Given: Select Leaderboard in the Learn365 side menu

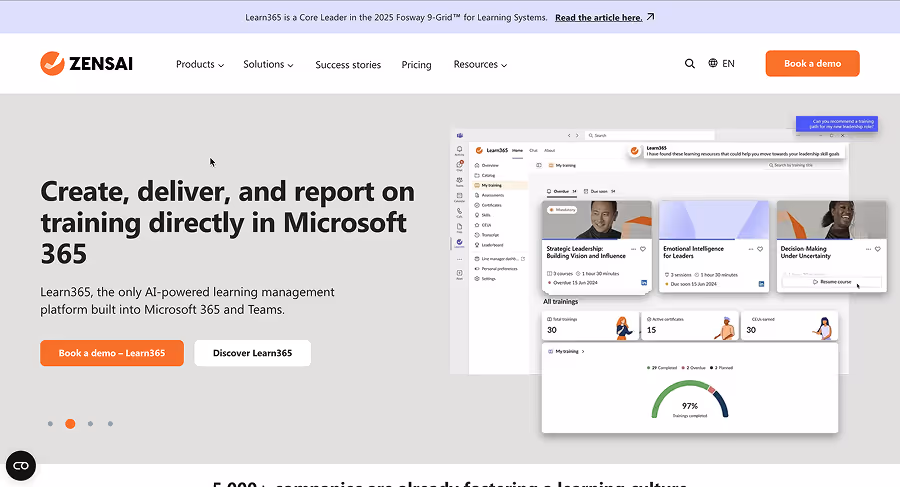Looking at the screenshot, I should coord(489,245).
